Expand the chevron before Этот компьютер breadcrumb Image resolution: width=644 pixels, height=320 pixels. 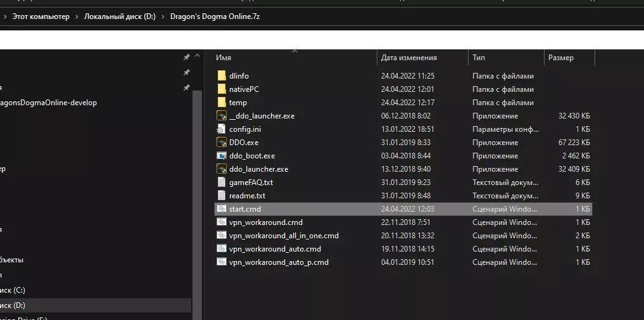click(5, 17)
